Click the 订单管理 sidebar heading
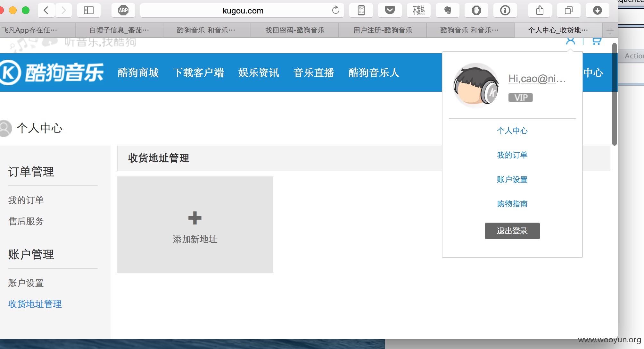 pos(31,172)
